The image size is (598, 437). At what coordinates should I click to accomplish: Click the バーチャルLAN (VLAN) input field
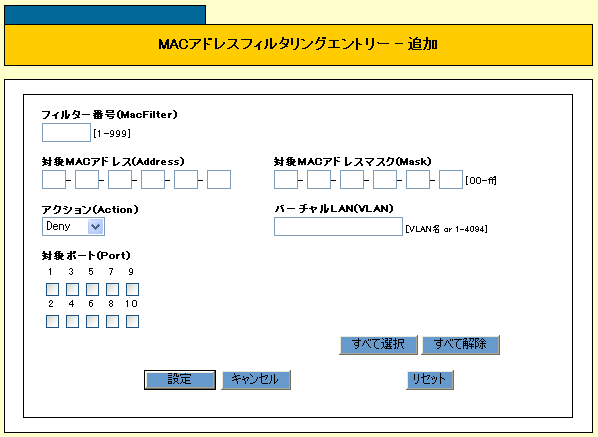point(338,227)
